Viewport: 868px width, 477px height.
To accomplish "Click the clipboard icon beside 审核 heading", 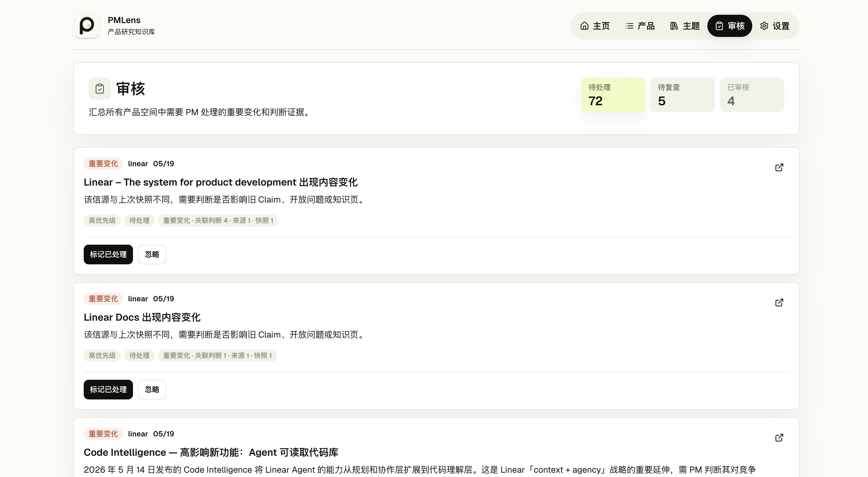I will [x=99, y=89].
